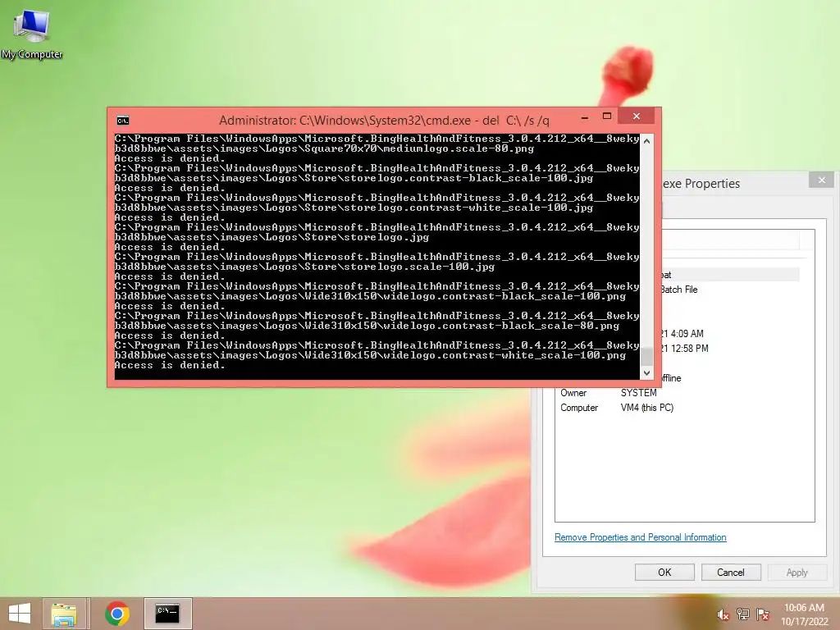Click the cmd vertical scrollbar thumb

click(646, 356)
